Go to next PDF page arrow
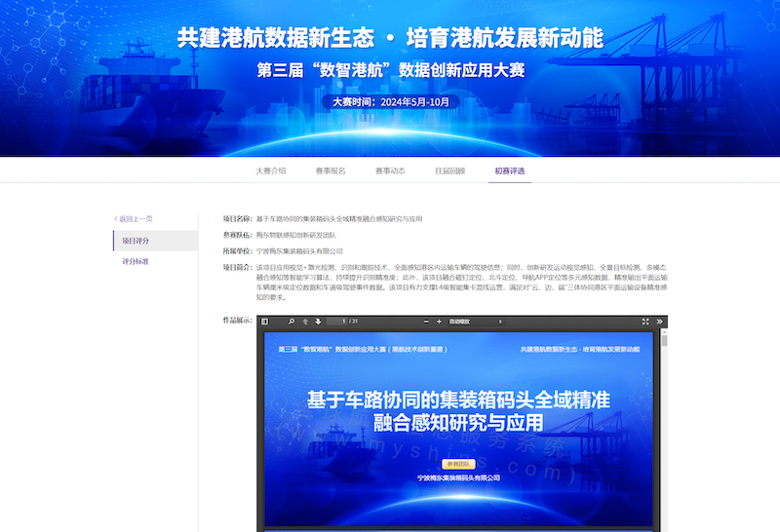The height and width of the screenshot is (532, 780). (319, 322)
